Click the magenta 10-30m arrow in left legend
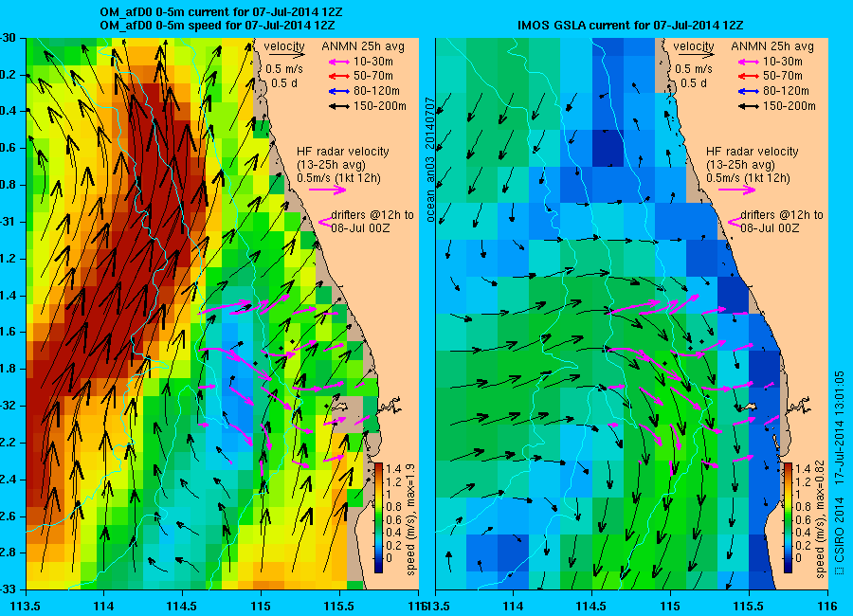Image resolution: width=853 pixels, height=616 pixels. (x=339, y=62)
